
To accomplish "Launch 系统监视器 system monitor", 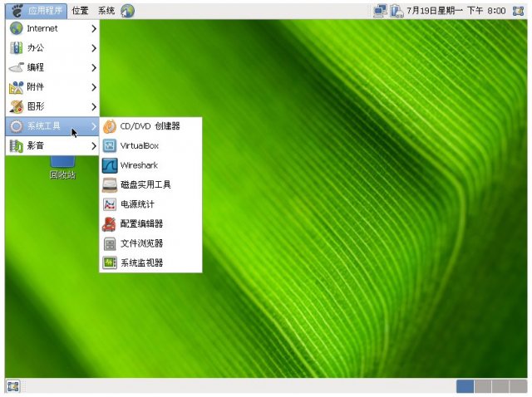I will 141,262.
